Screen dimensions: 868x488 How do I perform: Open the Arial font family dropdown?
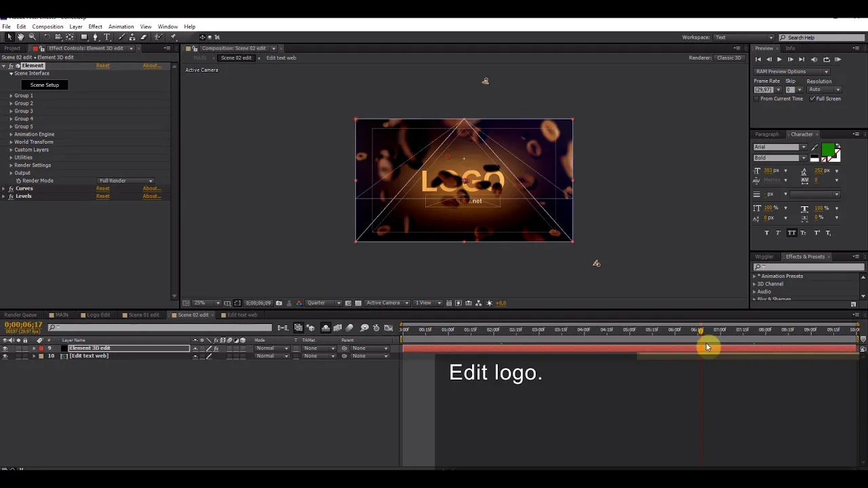[x=781, y=147]
